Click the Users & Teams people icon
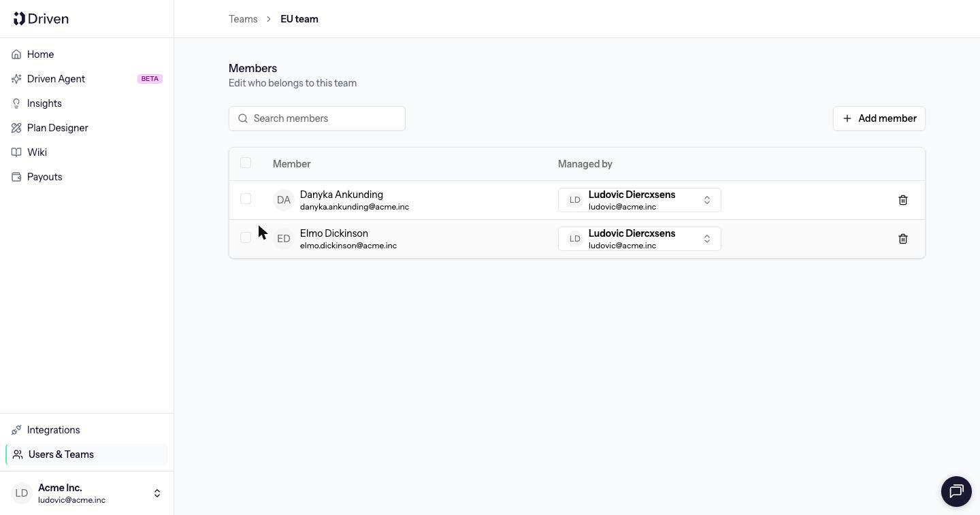Screen dimensions: 980x515 pyautogui.click(x=18, y=454)
